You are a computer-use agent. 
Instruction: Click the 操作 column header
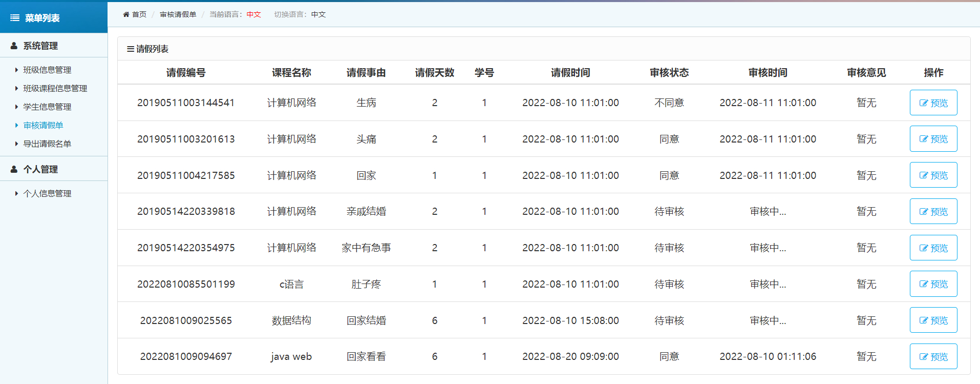[x=933, y=73]
